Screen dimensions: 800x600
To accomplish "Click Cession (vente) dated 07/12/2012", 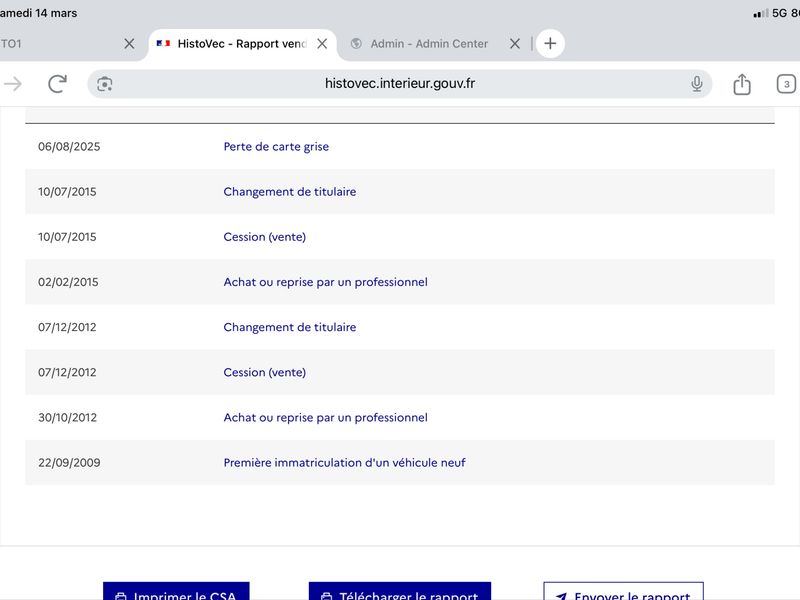I will click(x=265, y=372).
